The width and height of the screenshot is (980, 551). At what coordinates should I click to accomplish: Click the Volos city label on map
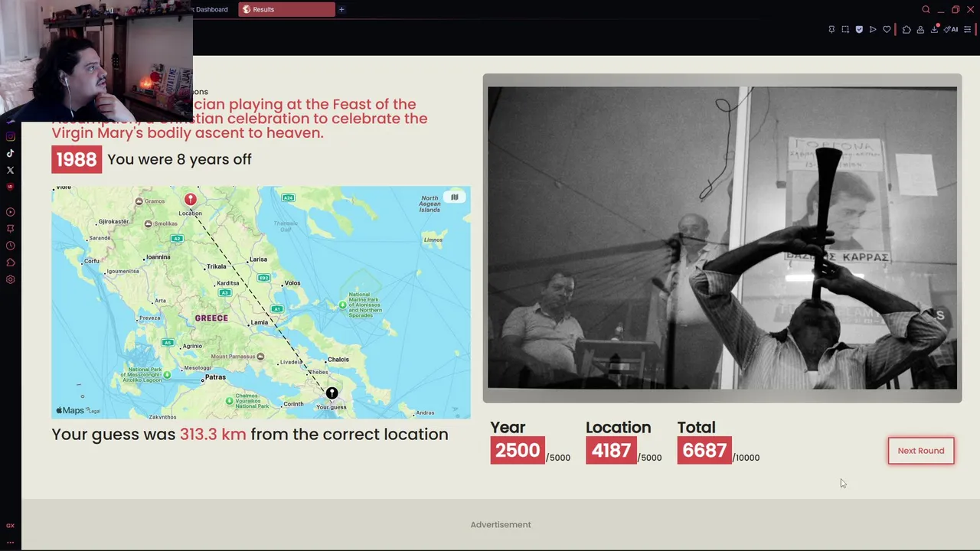292,283
